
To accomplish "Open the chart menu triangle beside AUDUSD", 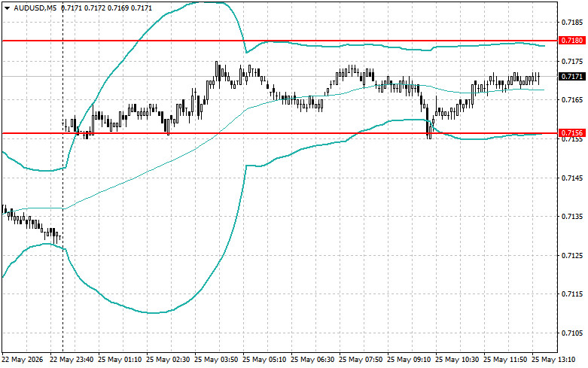I will point(7,8).
